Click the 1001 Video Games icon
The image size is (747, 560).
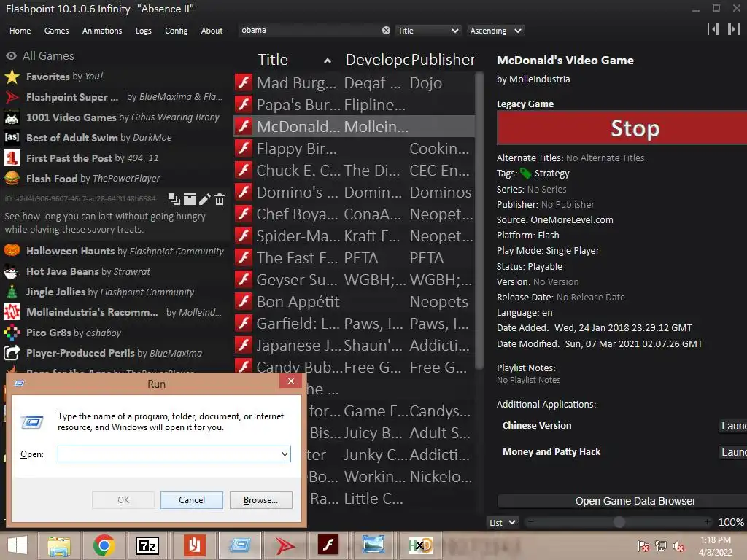(x=12, y=117)
